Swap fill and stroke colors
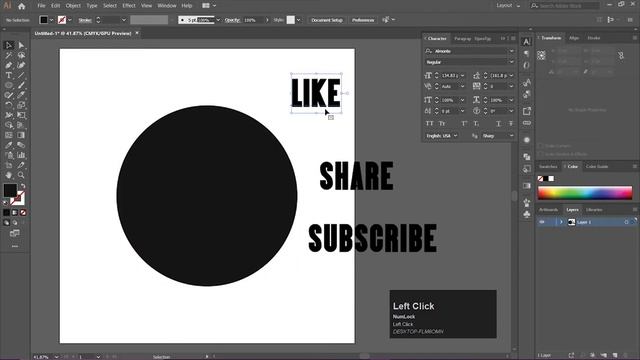640x360 pixels. tap(23, 186)
